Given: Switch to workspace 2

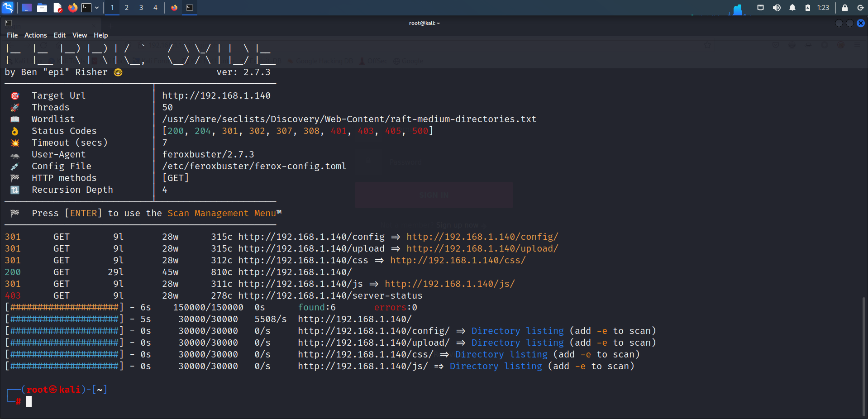Looking at the screenshot, I should (127, 8).
